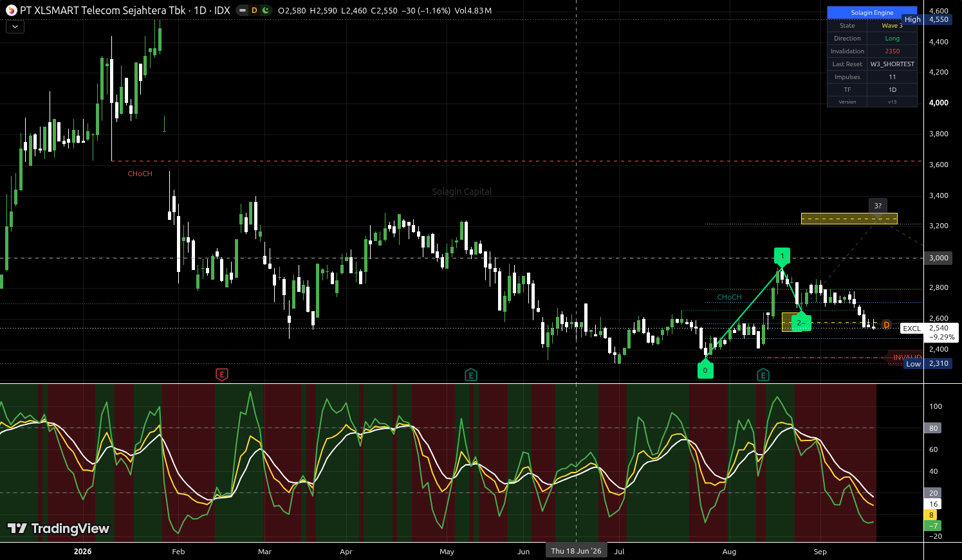Image resolution: width=962 pixels, height=560 pixels.
Task: Click the 2026 year label on time axis
Action: click(x=82, y=552)
